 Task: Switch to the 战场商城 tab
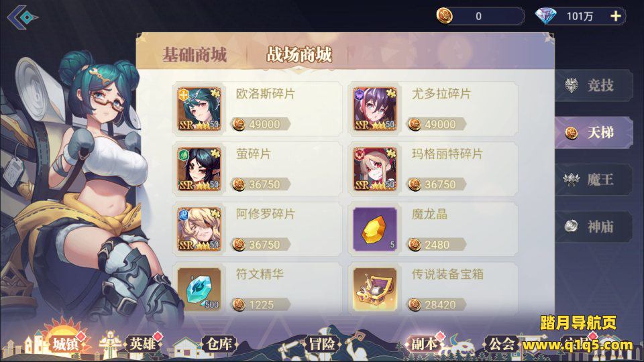(x=299, y=54)
